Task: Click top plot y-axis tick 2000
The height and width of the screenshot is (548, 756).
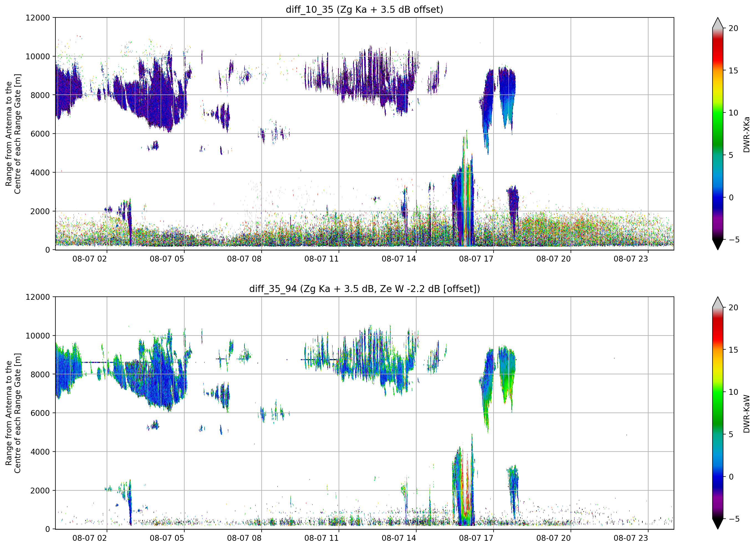Action: [x=40, y=211]
